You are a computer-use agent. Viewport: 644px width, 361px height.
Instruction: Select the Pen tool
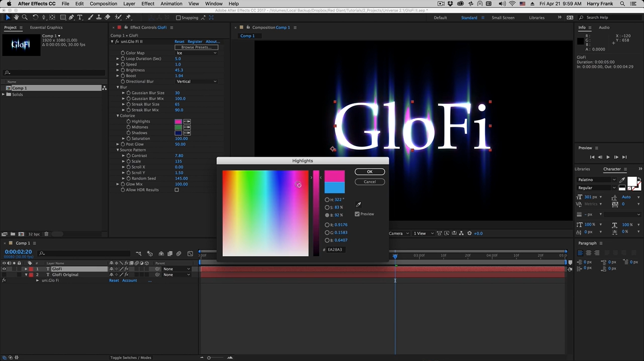pyautogui.click(x=71, y=17)
